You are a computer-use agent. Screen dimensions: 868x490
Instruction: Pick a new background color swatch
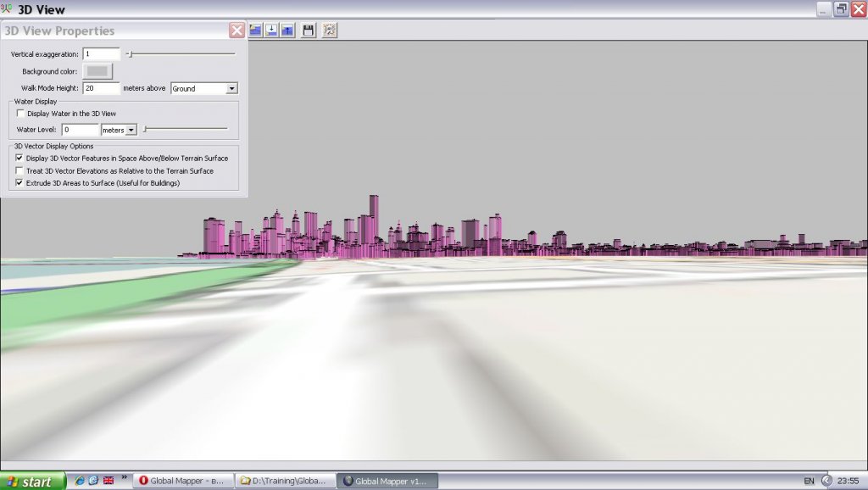[x=97, y=71]
